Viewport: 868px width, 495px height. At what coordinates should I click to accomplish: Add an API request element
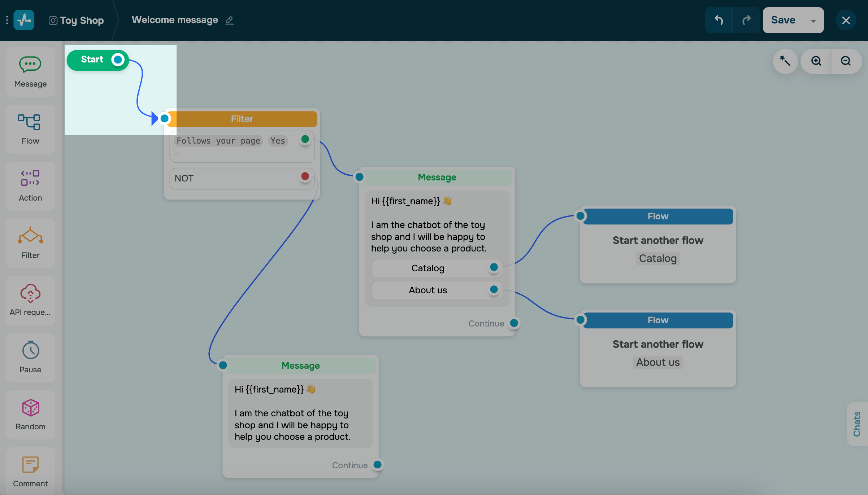coord(30,300)
